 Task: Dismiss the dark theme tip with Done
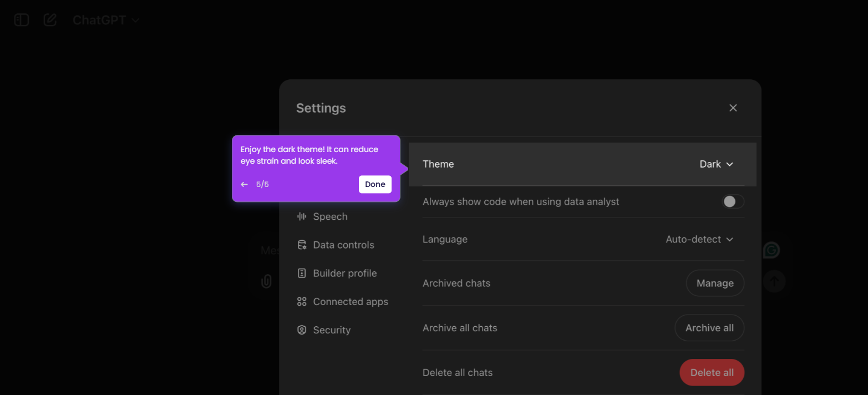pos(375,184)
